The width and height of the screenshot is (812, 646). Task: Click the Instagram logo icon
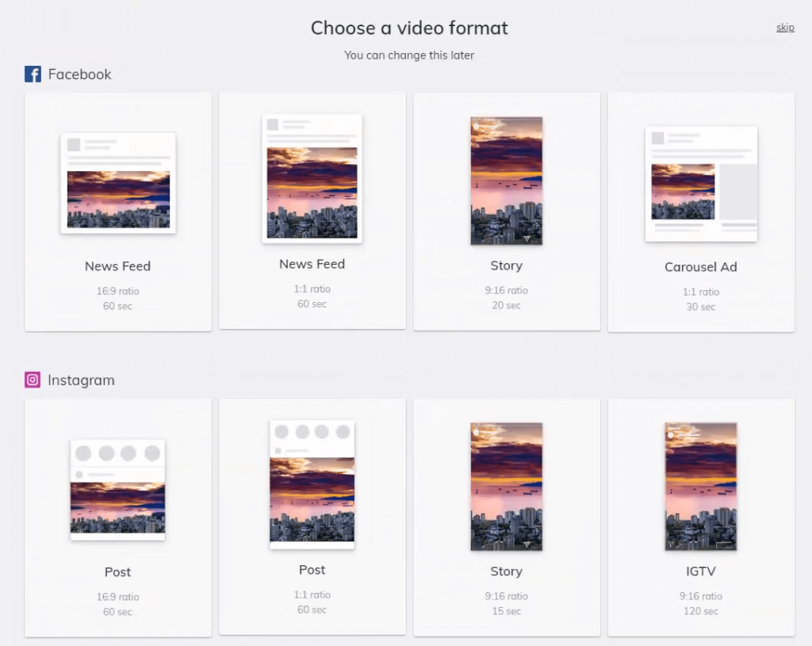33,380
